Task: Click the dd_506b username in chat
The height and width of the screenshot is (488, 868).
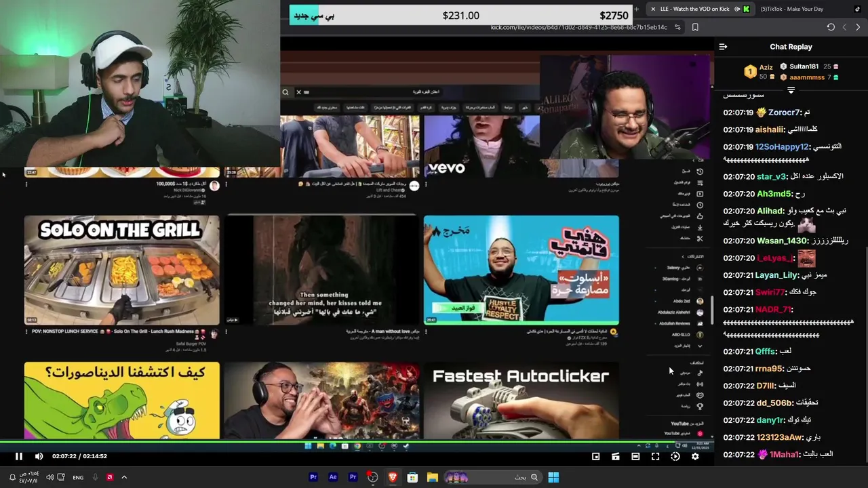Action: click(x=774, y=403)
